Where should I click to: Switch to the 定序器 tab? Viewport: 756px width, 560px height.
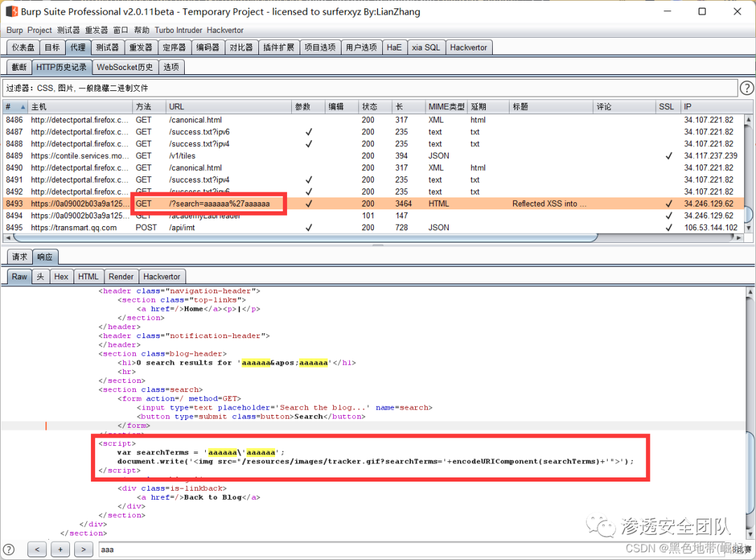point(174,48)
